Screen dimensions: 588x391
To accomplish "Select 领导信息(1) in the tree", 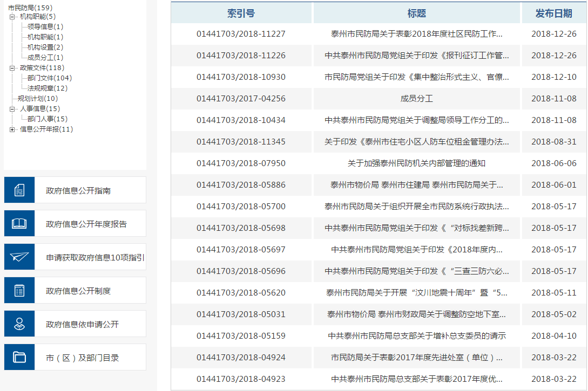I will pyautogui.click(x=45, y=26).
